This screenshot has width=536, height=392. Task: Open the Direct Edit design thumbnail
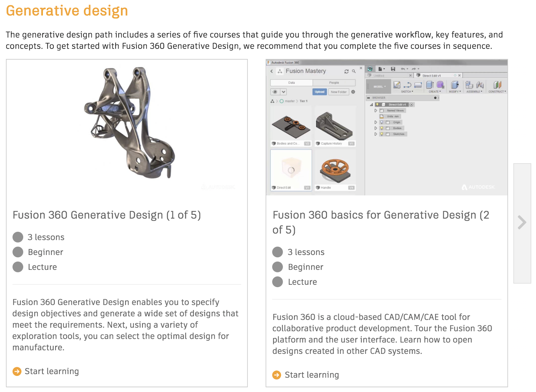click(x=291, y=171)
